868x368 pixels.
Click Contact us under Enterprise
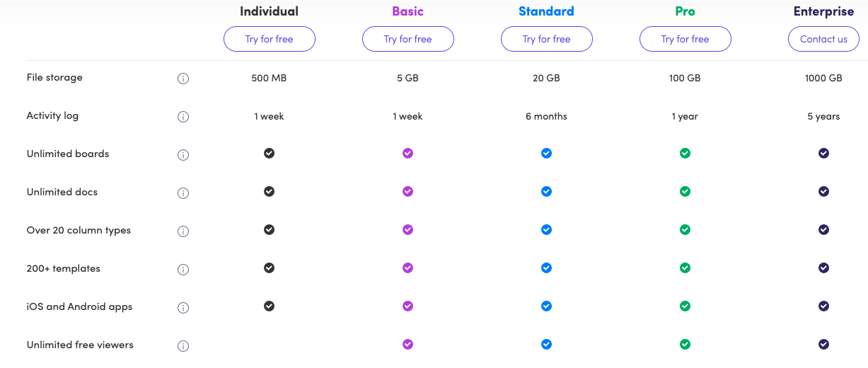823,39
